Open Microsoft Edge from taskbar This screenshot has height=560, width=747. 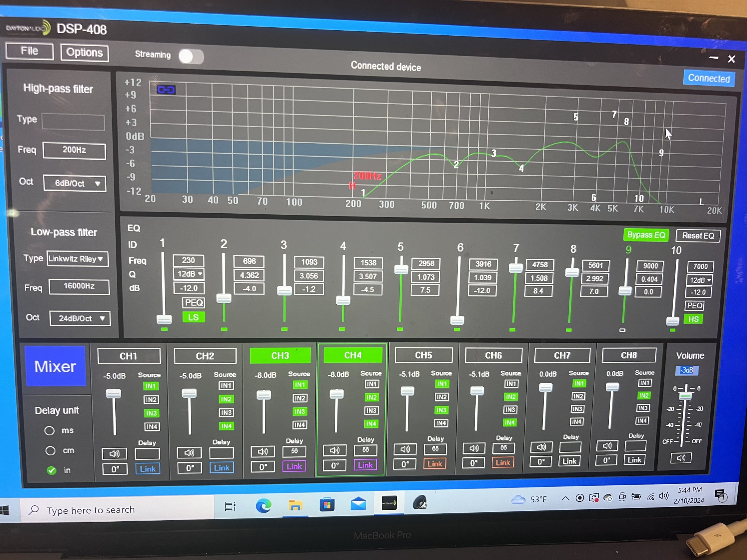click(x=264, y=506)
